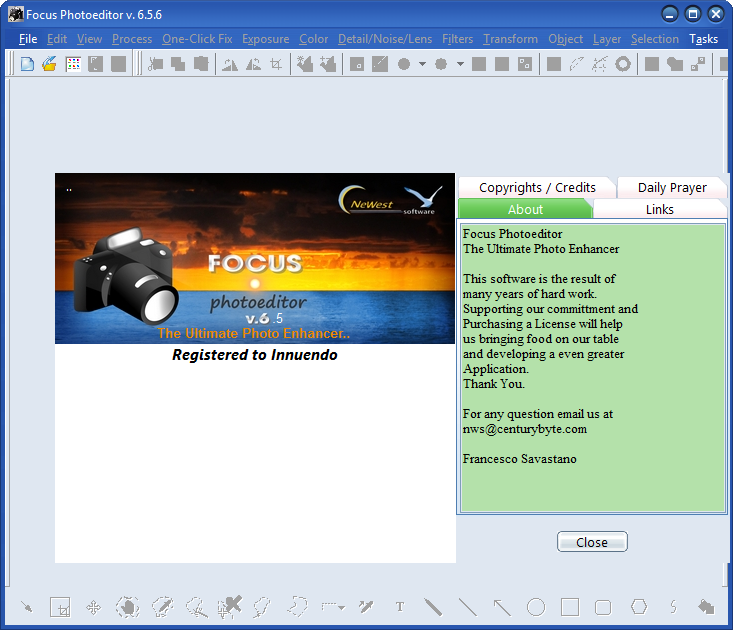
Task: Click the New document icon
Action: [27, 64]
